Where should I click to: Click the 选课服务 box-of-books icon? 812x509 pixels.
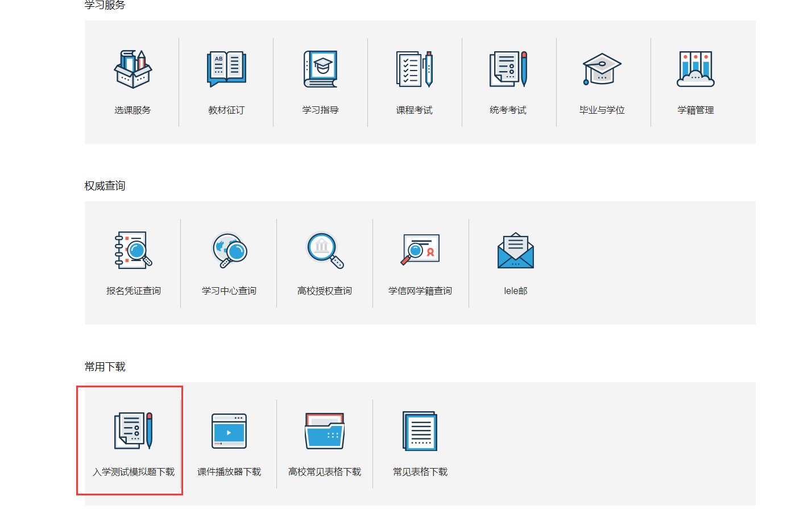[x=132, y=69]
